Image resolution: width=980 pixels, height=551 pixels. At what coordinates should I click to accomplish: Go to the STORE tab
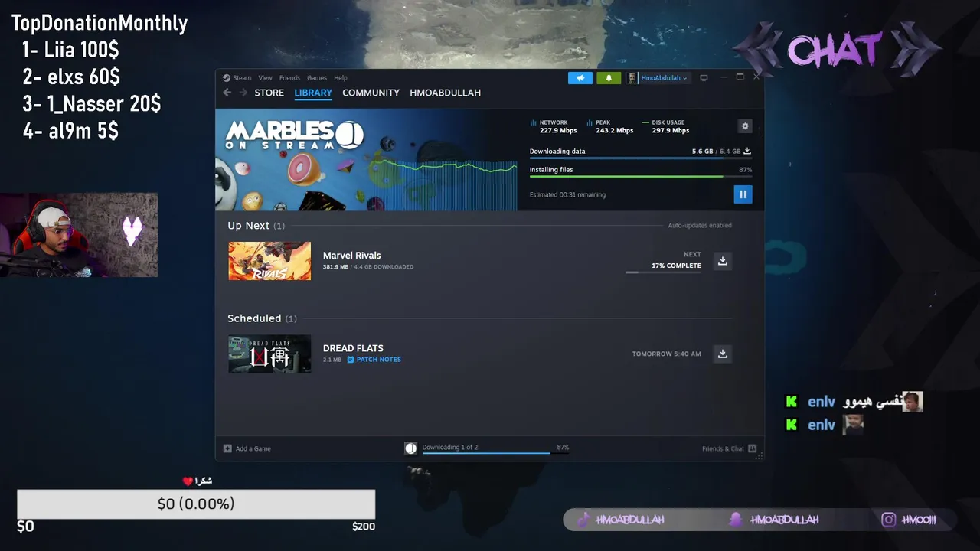tap(269, 93)
